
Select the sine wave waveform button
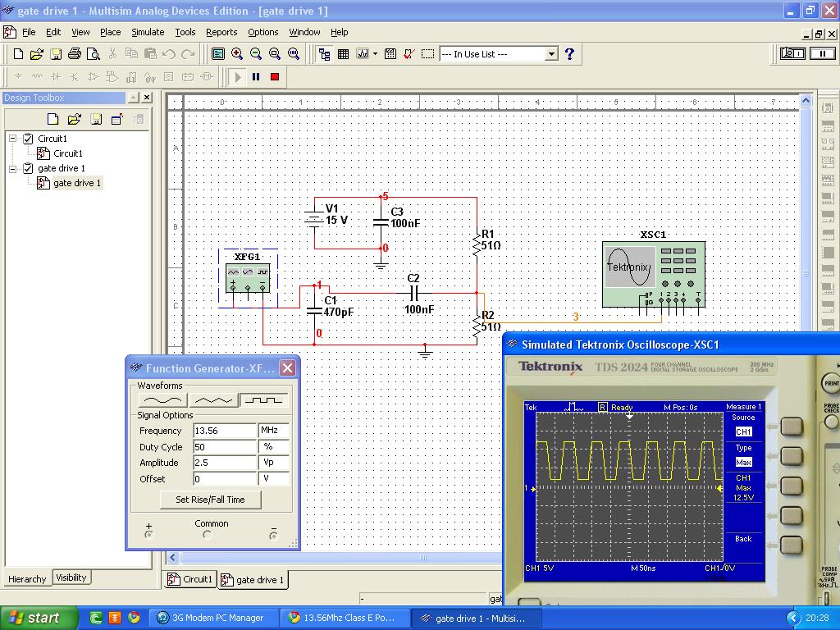[x=162, y=400]
